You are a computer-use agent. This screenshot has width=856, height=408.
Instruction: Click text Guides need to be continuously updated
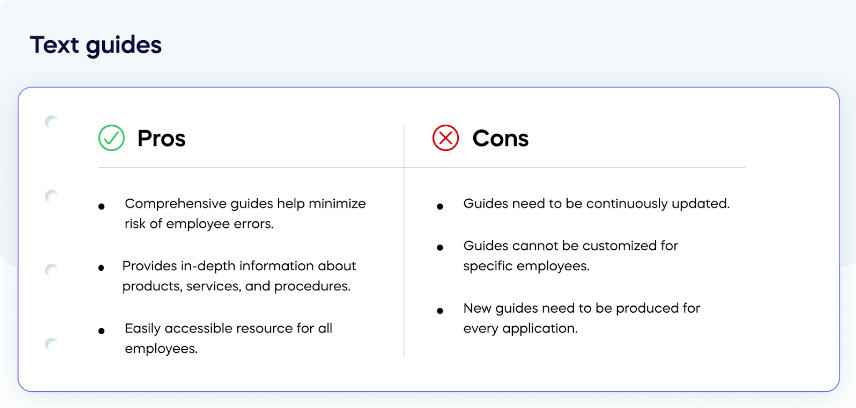coord(597,204)
